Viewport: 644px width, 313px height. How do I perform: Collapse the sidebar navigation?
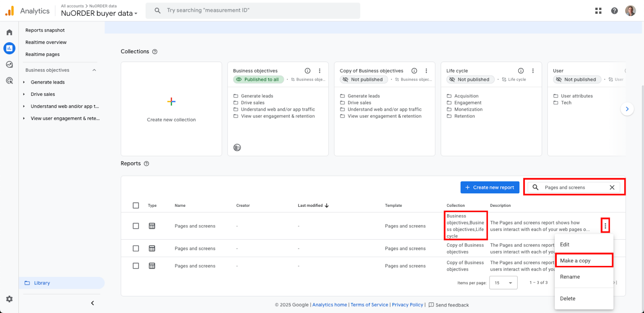click(93, 303)
